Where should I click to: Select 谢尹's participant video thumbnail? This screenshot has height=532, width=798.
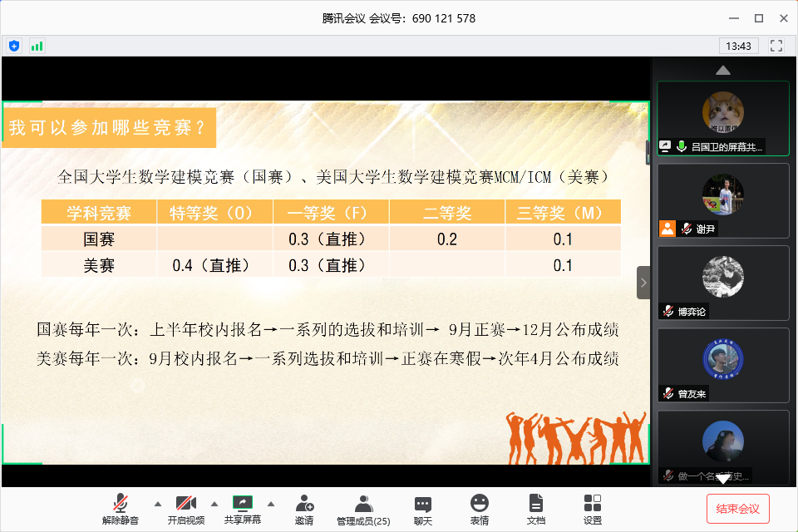722,200
